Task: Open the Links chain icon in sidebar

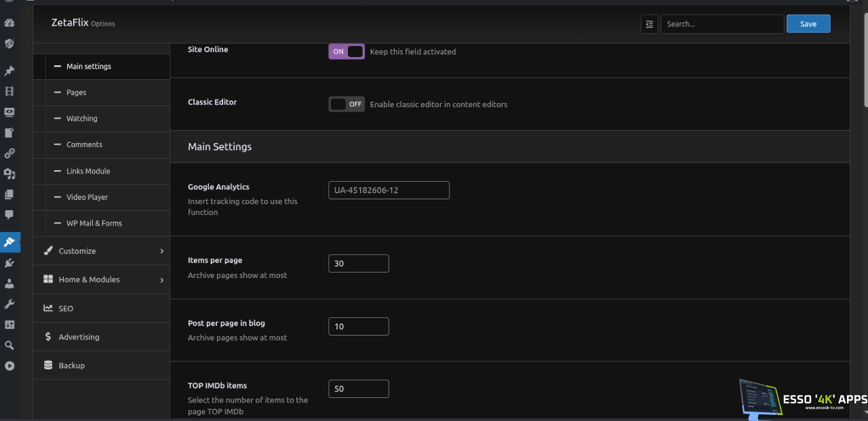Action: (9, 153)
